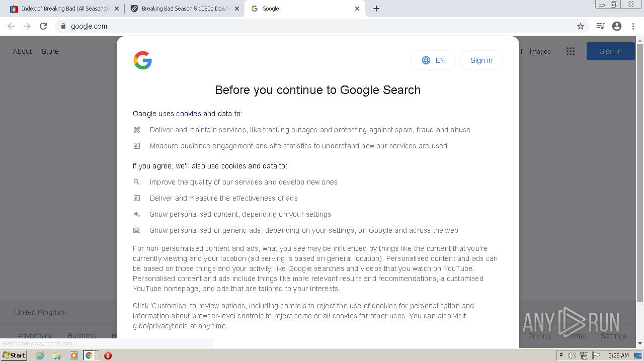Open a new browser tab
The width and height of the screenshot is (644, 362).
tap(376, 9)
